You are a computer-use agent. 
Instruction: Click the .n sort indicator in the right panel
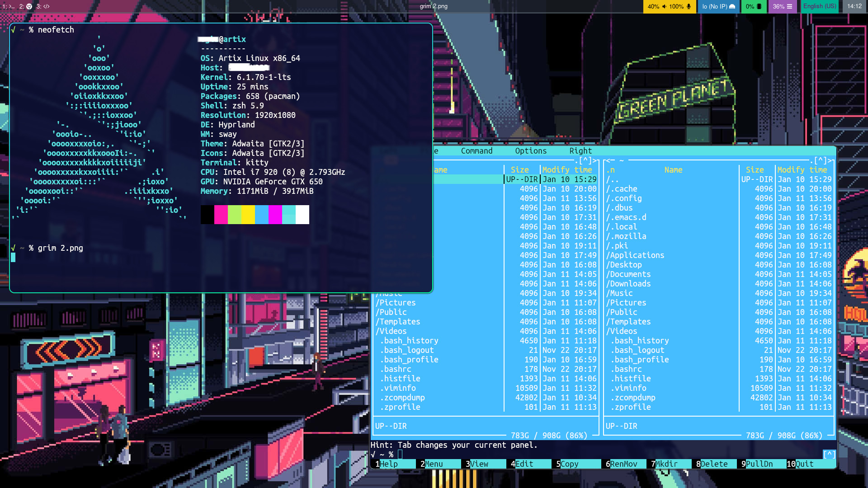coord(610,170)
